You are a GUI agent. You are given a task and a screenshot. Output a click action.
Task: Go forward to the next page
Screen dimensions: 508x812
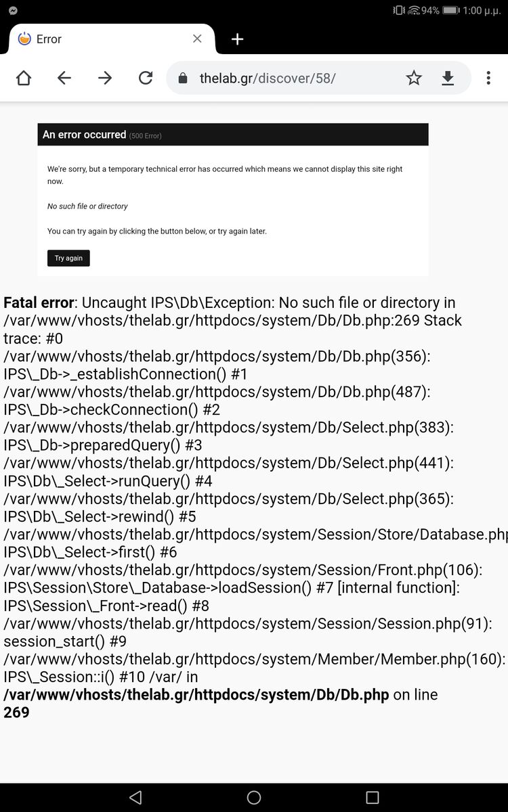pos(105,78)
